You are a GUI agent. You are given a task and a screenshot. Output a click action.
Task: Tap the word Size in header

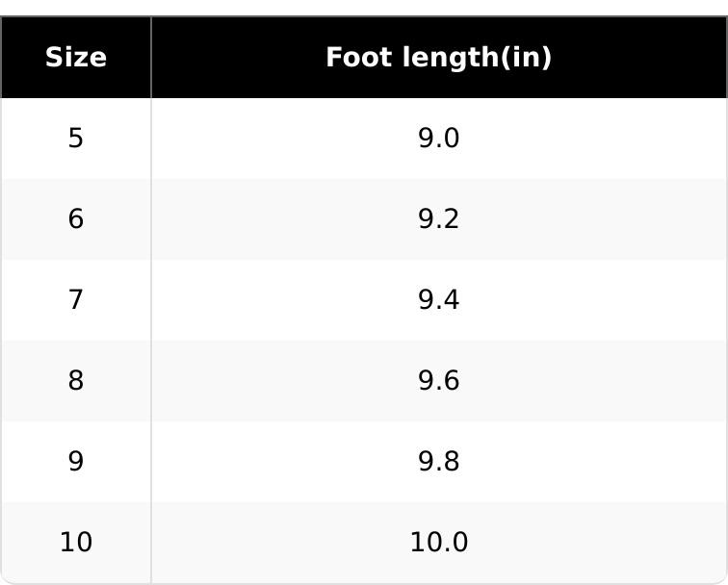pyautogui.click(x=76, y=57)
